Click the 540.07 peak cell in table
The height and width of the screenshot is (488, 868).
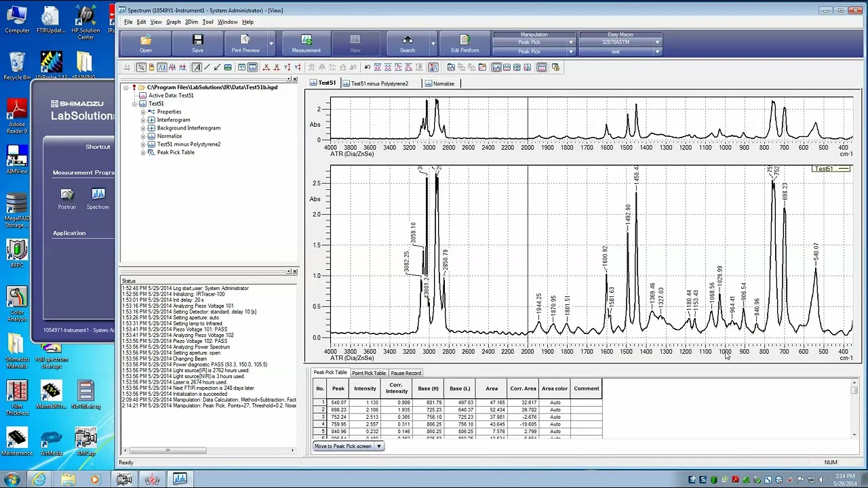338,403
